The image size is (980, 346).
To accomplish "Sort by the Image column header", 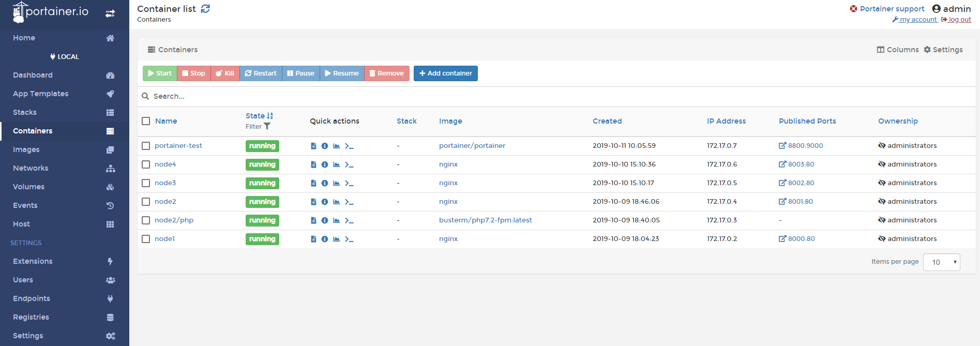I will tap(450, 121).
